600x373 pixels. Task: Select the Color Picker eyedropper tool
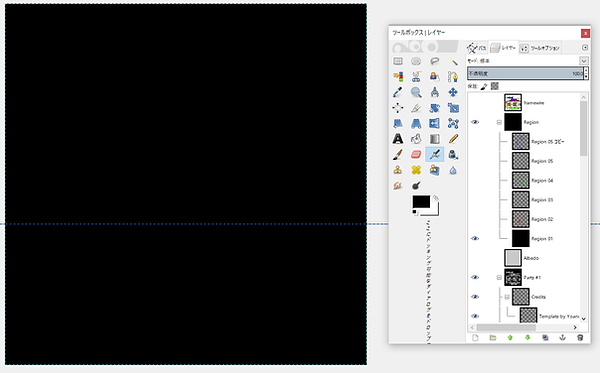pos(398,92)
